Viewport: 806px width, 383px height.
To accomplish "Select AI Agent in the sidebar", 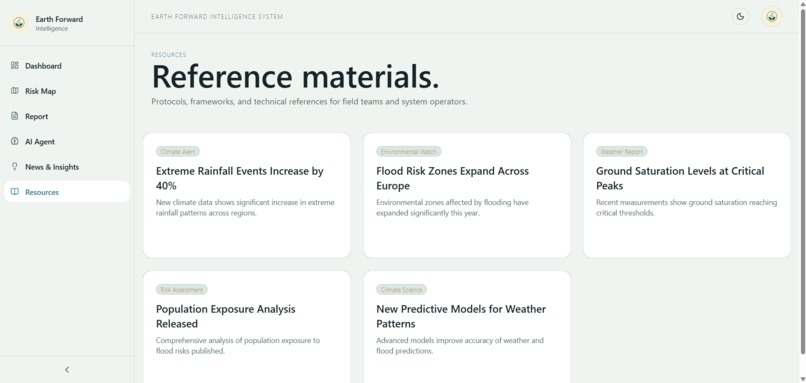I will click(67, 141).
